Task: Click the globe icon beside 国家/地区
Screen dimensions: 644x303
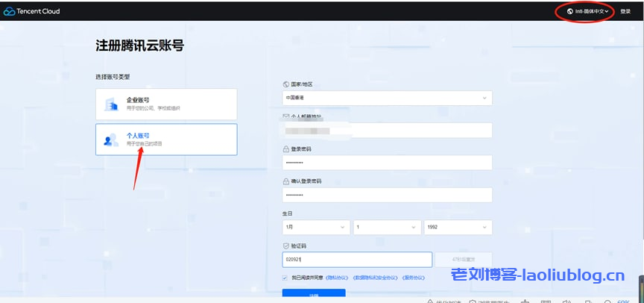Action: coord(286,84)
